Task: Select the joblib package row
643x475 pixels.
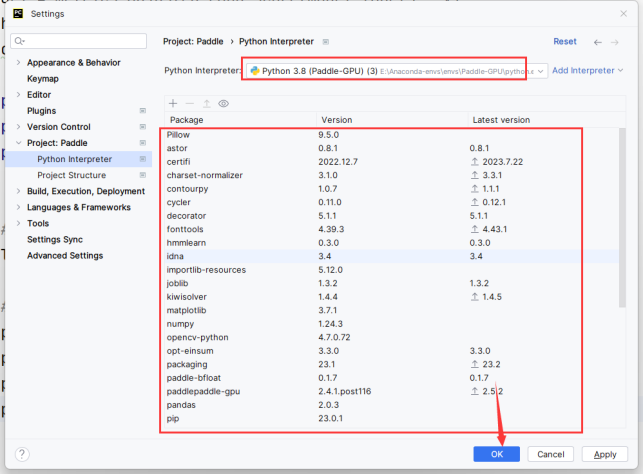Action: (392, 283)
